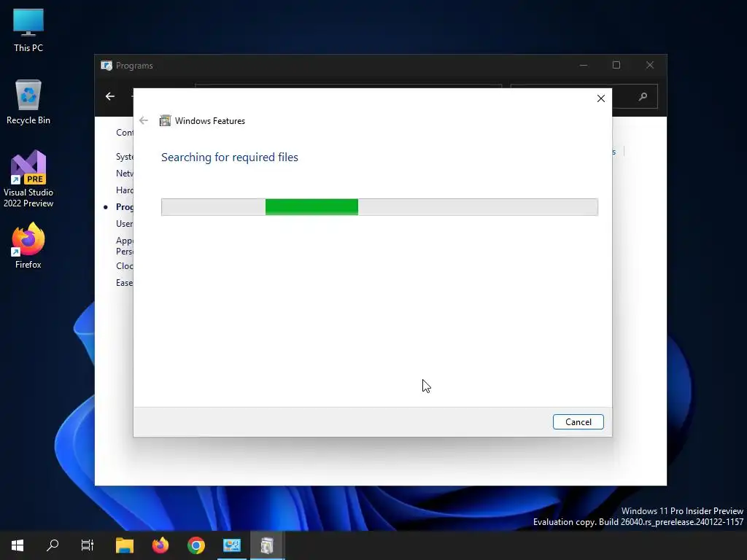This screenshot has height=560, width=747.
Task: Click the 'Searching for required files' heading
Action: click(x=230, y=157)
